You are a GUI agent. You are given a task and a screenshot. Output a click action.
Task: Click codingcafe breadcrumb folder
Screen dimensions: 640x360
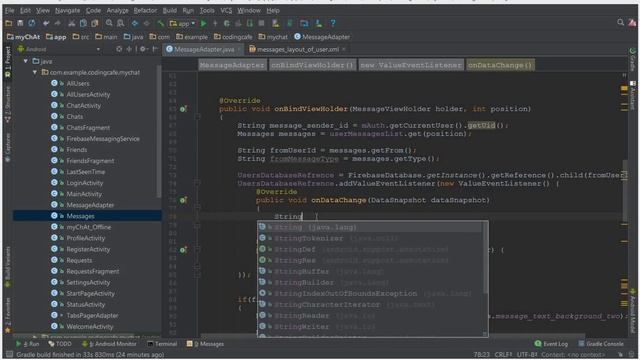(x=233, y=37)
